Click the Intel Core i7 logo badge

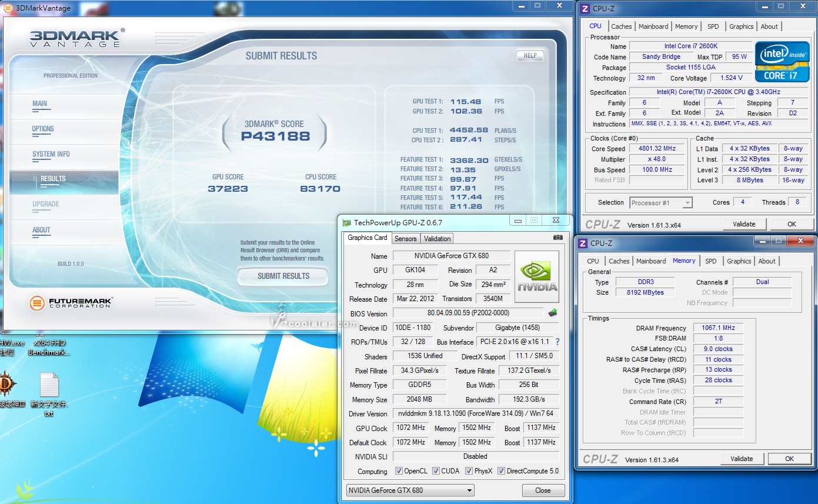point(781,62)
